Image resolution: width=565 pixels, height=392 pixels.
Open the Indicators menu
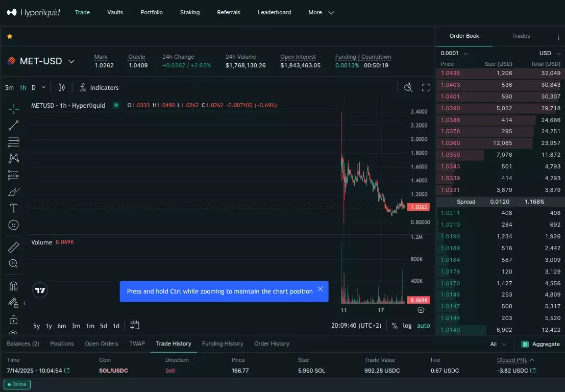[99, 88]
